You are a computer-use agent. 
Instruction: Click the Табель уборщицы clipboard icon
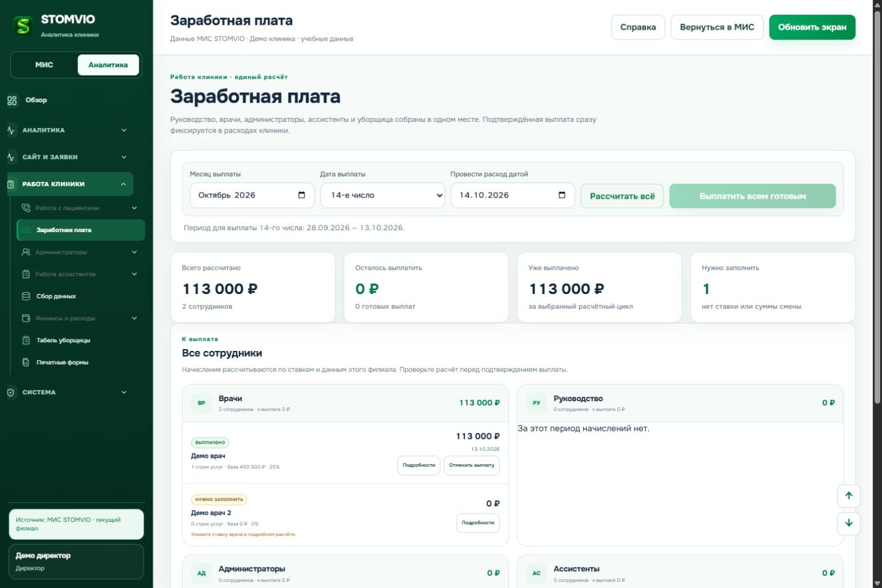pos(26,340)
